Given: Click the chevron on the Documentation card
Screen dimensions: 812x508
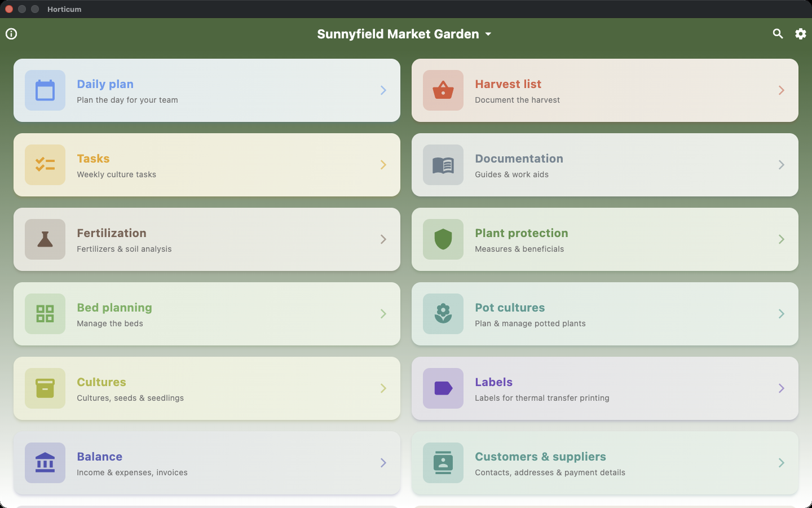Looking at the screenshot, I should pos(781,165).
